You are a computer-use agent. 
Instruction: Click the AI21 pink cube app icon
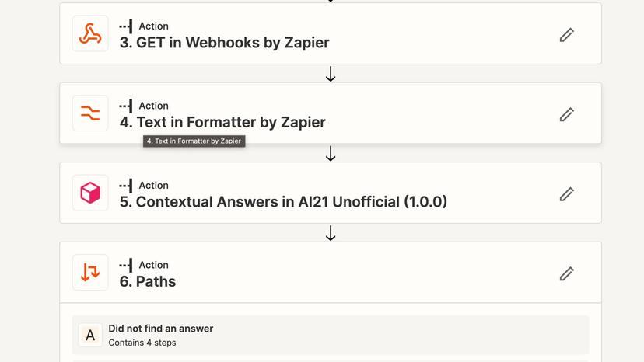[x=90, y=193]
